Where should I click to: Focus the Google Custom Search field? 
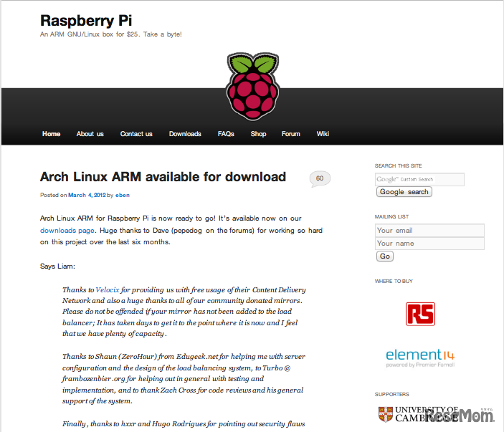tap(419, 179)
